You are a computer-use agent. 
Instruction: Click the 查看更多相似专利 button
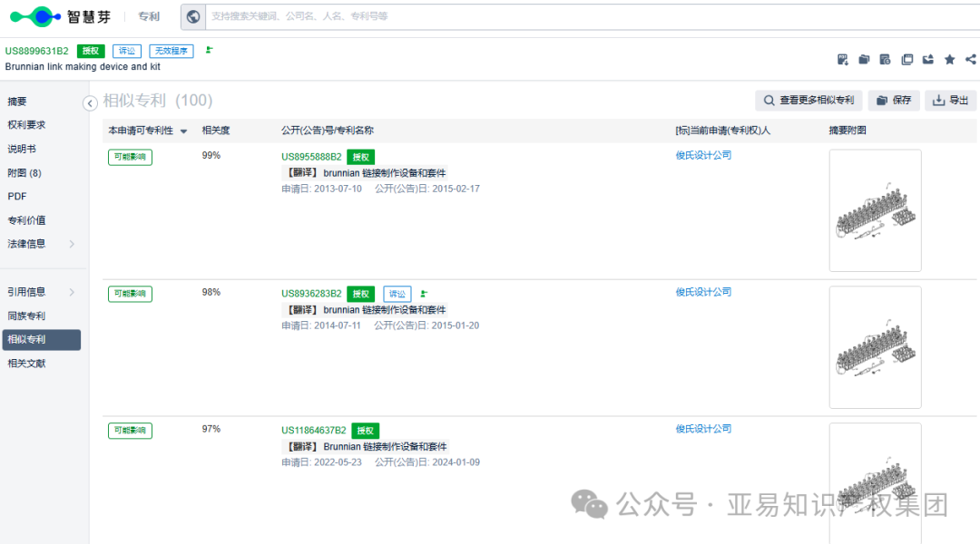tap(810, 100)
